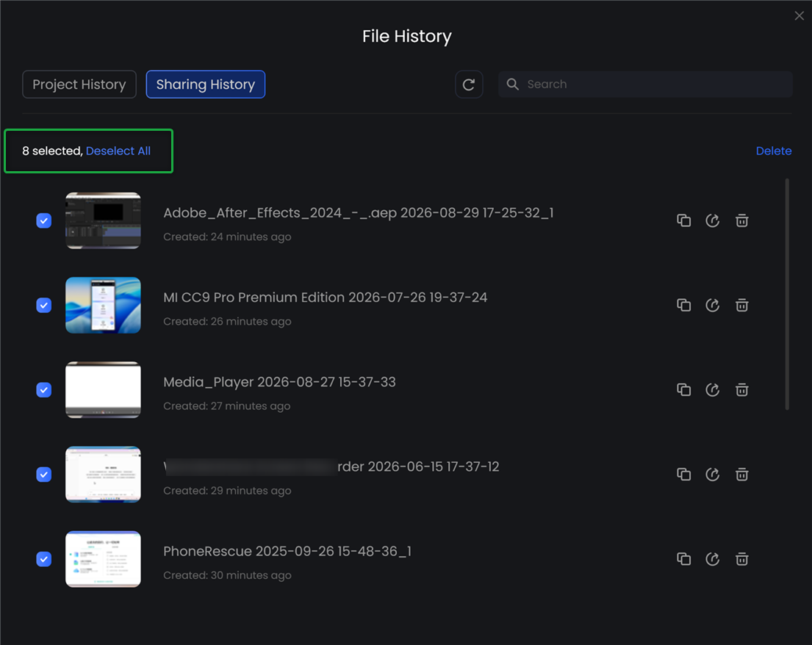
Task: Click 'Created: 30 minutes ago' text
Action: pos(227,575)
